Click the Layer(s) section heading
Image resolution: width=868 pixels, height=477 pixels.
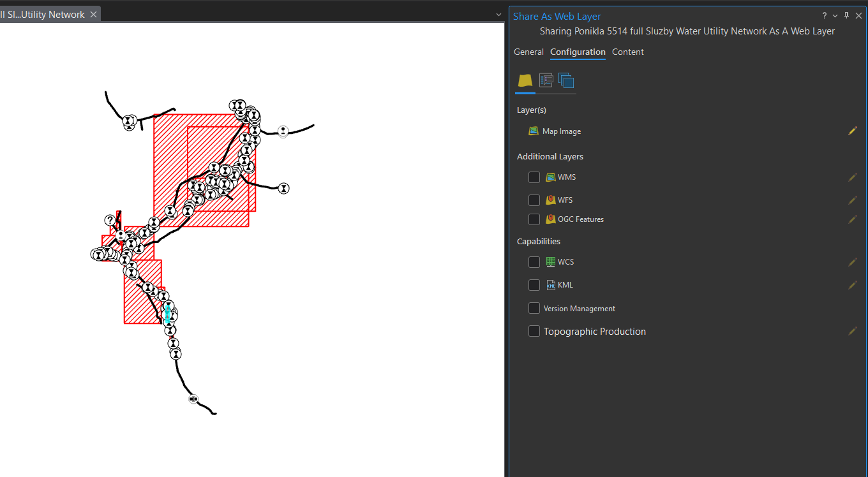(532, 110)
